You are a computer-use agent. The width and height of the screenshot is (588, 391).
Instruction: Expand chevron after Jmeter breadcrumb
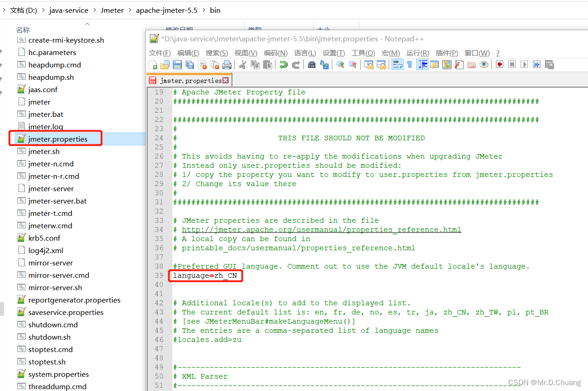point(130,10)
